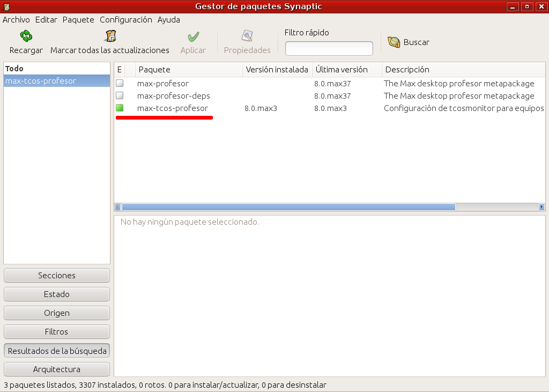Sort by Versión instalada column header
Viewport: 549px width, 392px height.
277,70
